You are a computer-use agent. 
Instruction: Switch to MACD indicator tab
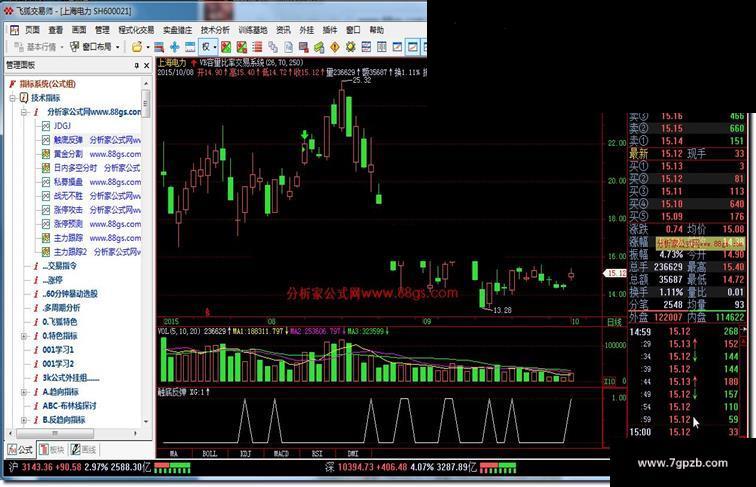coord(281,454)
